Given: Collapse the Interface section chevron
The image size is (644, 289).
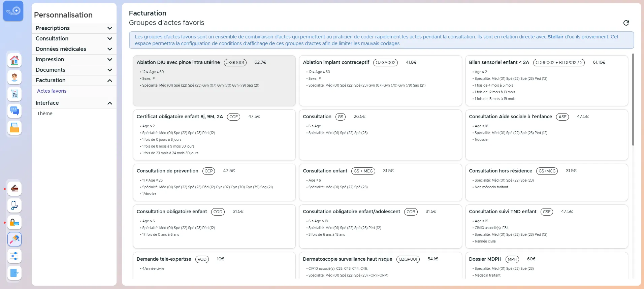Looking at the screenshot, I should pos(109,103).
